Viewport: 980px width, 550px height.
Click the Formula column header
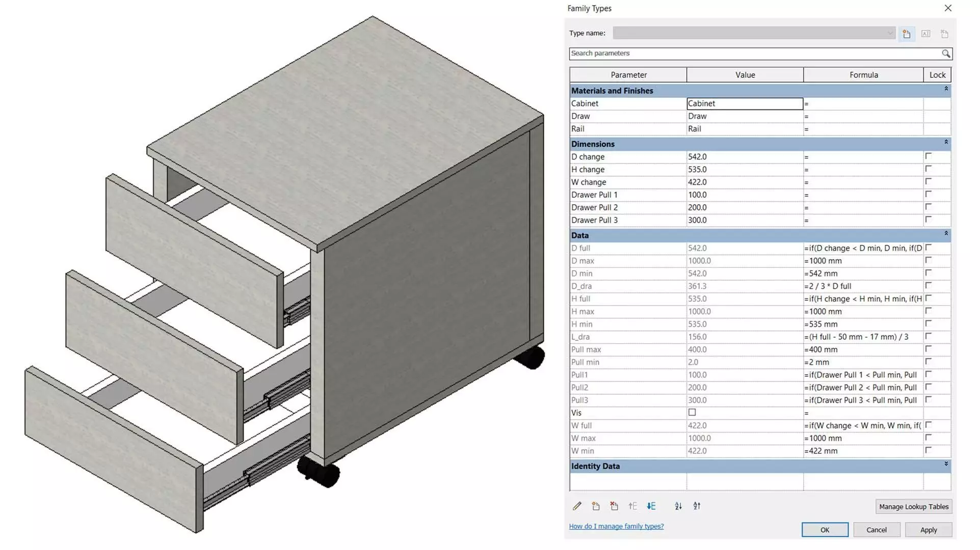click(x=863, y=75)
